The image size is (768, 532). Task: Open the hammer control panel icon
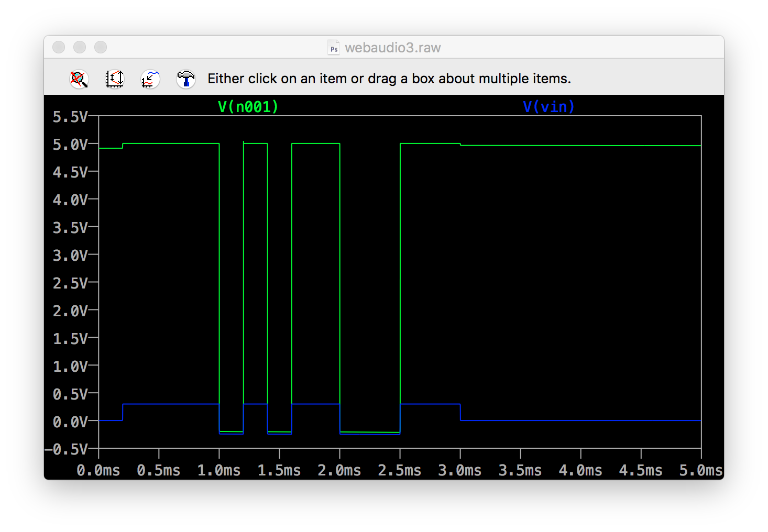click(x=185, y=79)
